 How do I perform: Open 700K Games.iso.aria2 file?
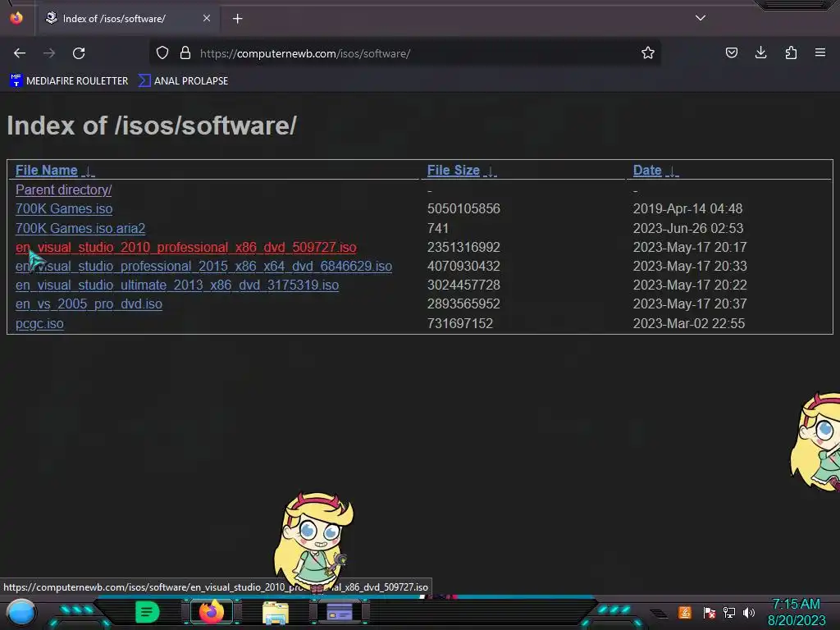[x=80, y=228]
